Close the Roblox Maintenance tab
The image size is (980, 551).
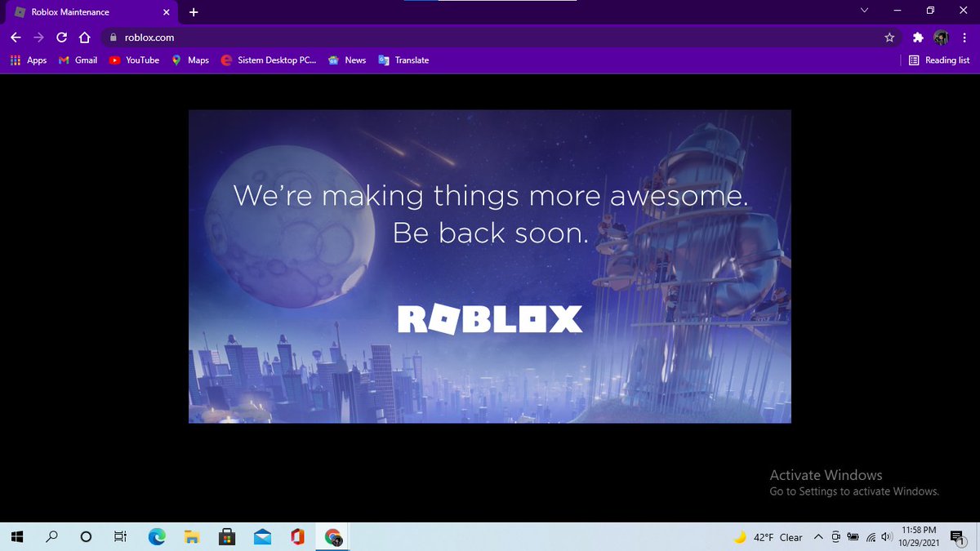(166, 12)
